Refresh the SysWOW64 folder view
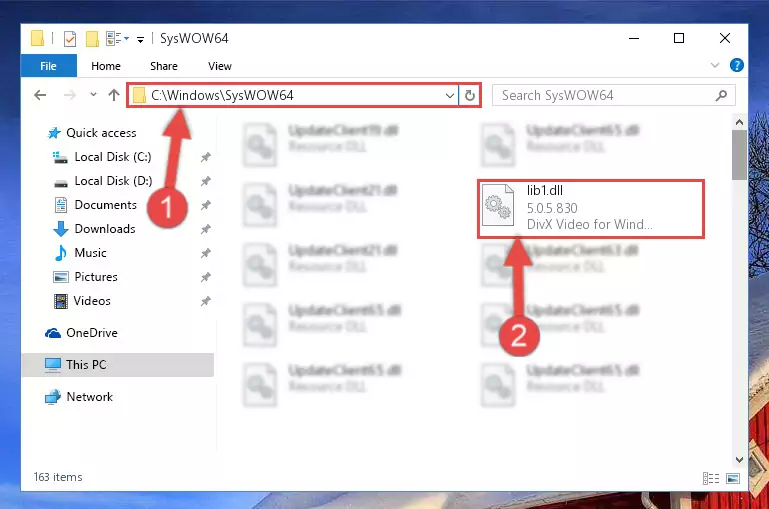This screenshot has height=509, width=769. (x=469, y=95)
